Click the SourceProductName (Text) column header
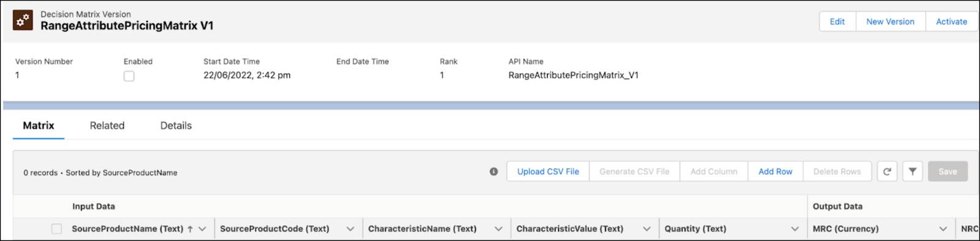 point(127,229)
